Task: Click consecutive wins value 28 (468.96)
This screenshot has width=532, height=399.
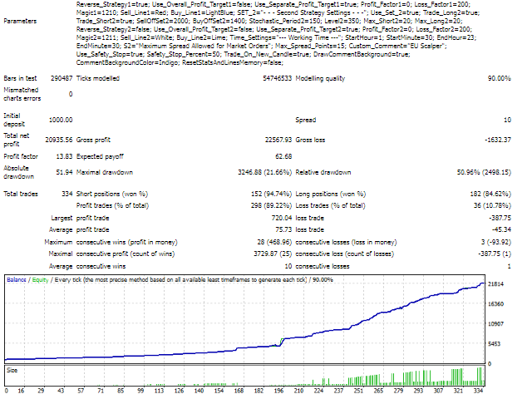Action: tap(274, 242)
